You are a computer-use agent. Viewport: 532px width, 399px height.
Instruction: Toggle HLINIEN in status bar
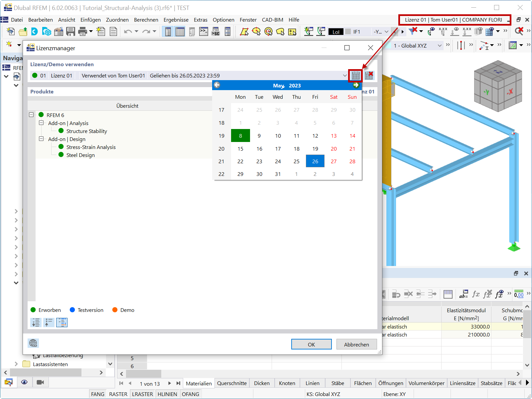point(167,394)
